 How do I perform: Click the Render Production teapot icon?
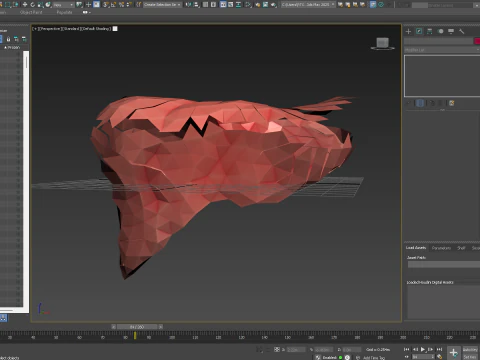273,5
